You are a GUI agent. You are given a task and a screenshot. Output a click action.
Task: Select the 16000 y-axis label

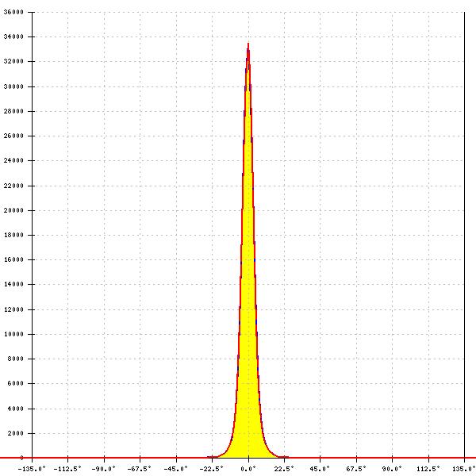(13, 259)
